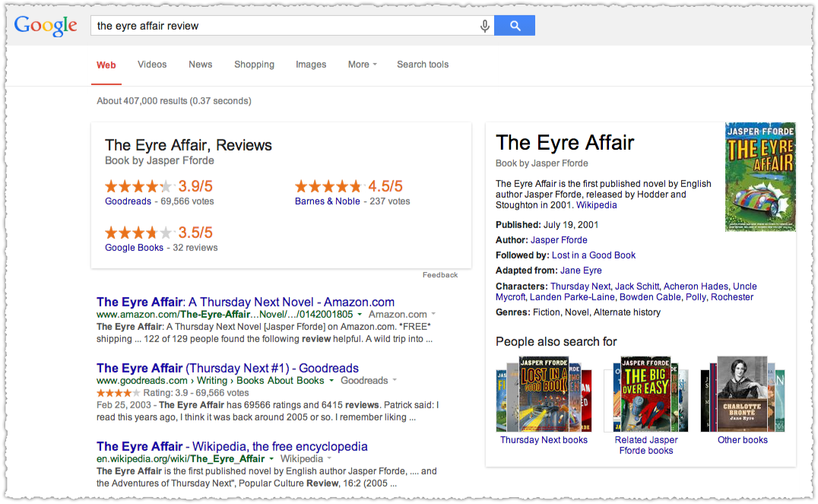Switch to the Videos tab
Image resolution: width=818 pixels, height=504 pixels.
click(x=152, y=65)
